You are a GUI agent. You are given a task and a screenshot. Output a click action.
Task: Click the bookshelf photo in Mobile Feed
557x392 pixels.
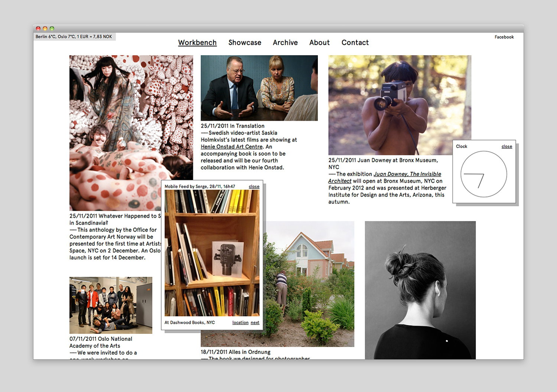tap(212, 253)
